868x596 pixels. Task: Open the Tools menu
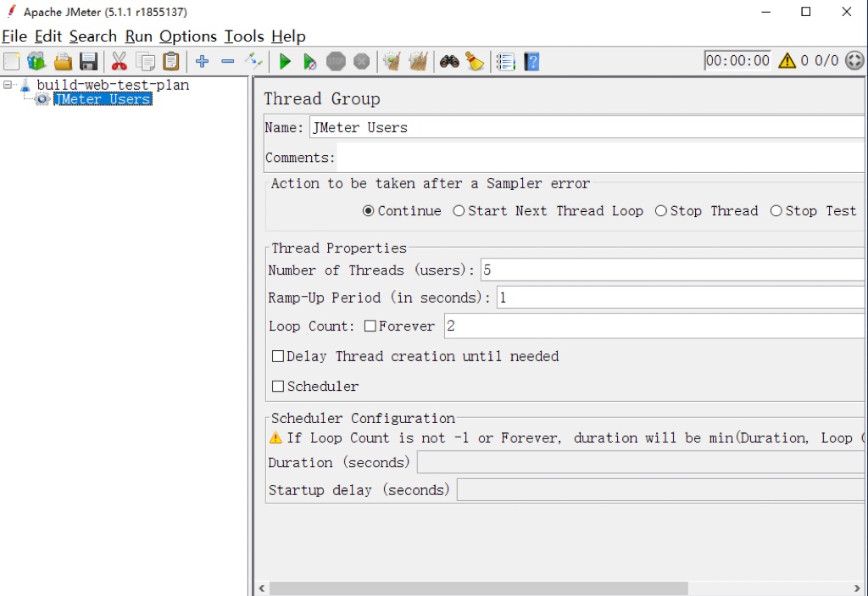[x=244, y=36]
